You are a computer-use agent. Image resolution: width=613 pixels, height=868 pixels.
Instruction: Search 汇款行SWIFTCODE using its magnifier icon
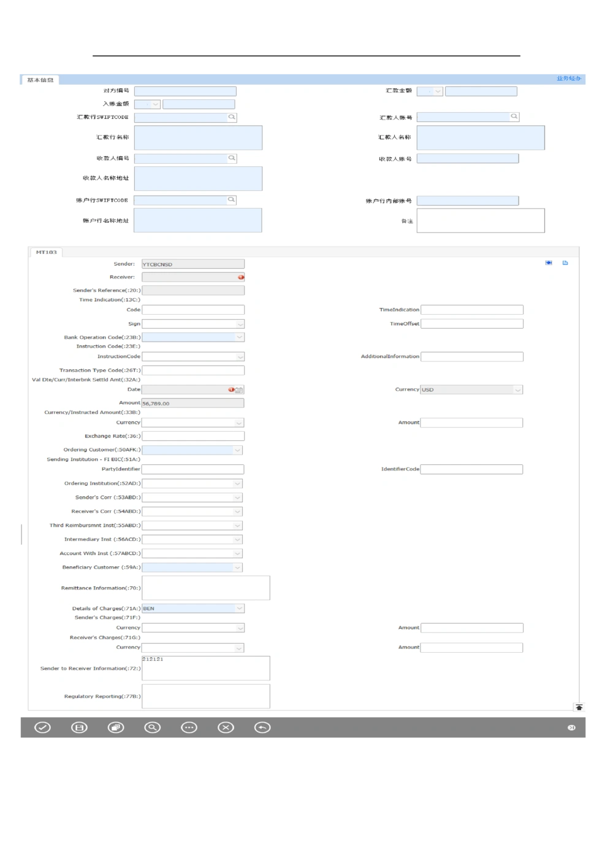[232, 117]
